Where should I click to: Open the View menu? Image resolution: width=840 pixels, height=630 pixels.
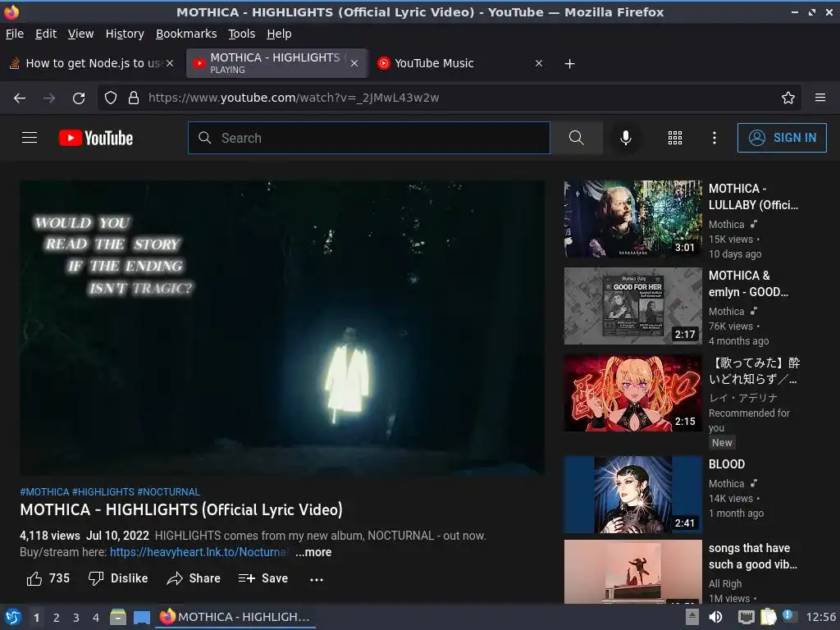pos(81,34)
